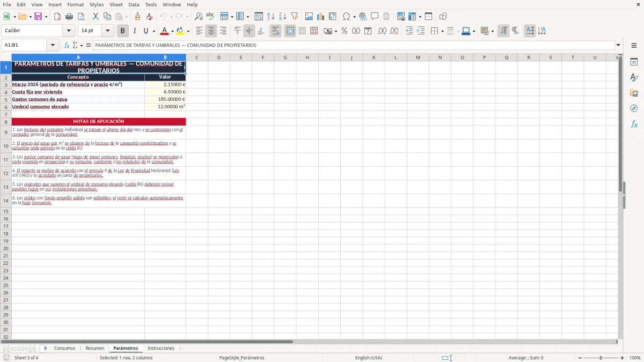Click Add Decimal Place icon
This screenshot has width=644, height=362.
tap(382, 31)
